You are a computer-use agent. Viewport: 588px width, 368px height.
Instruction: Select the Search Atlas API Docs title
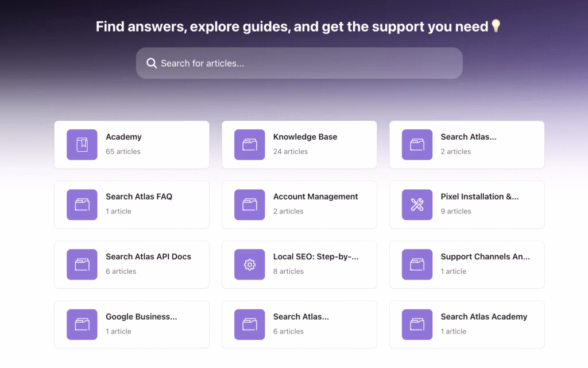pyautogui.click(x=148, y=256)
